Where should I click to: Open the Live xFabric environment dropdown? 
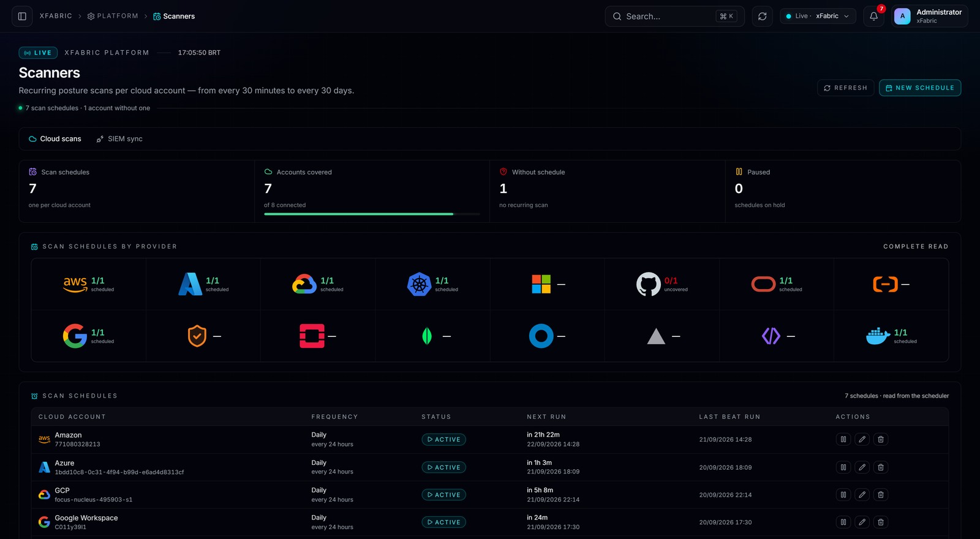[x=818, y=17]
